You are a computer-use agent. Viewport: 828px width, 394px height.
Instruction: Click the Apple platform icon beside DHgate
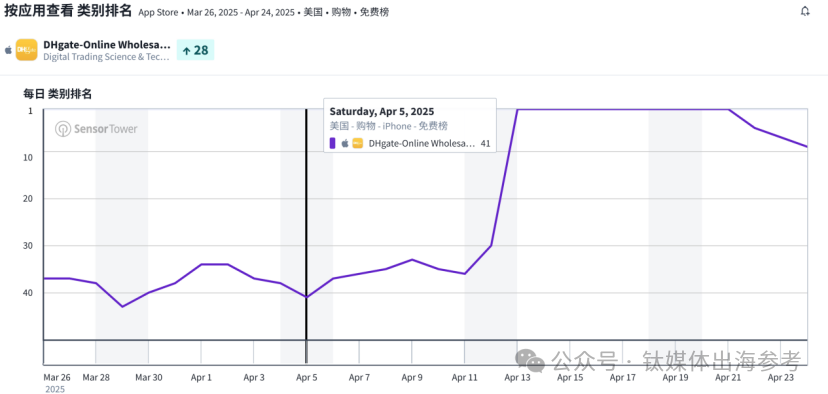(x=8, y=50)
